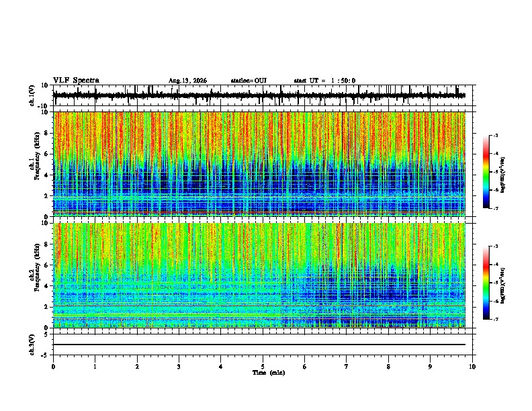Click time axis tick label '5'
The height and width of the screenshot is (411, 532).
(263, 367)
